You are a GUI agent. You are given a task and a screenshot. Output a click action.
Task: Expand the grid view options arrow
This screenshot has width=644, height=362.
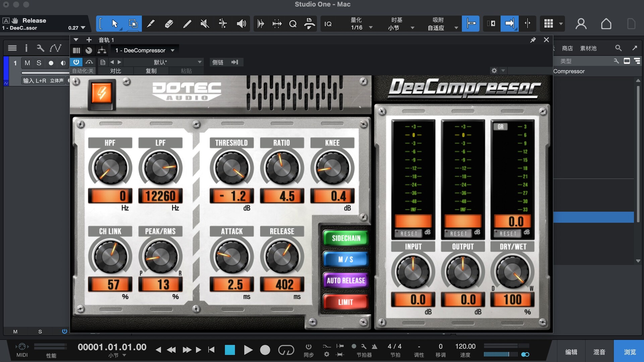[x=560, y=24]
